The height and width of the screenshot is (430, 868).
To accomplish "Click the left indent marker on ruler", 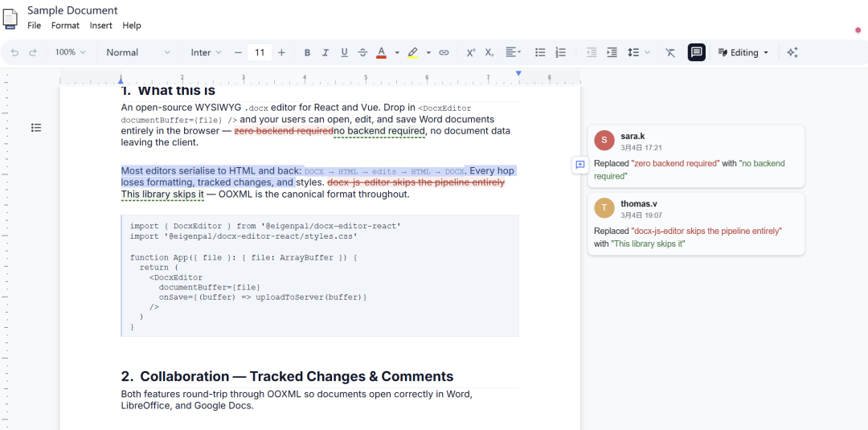I will pos(121,81).
